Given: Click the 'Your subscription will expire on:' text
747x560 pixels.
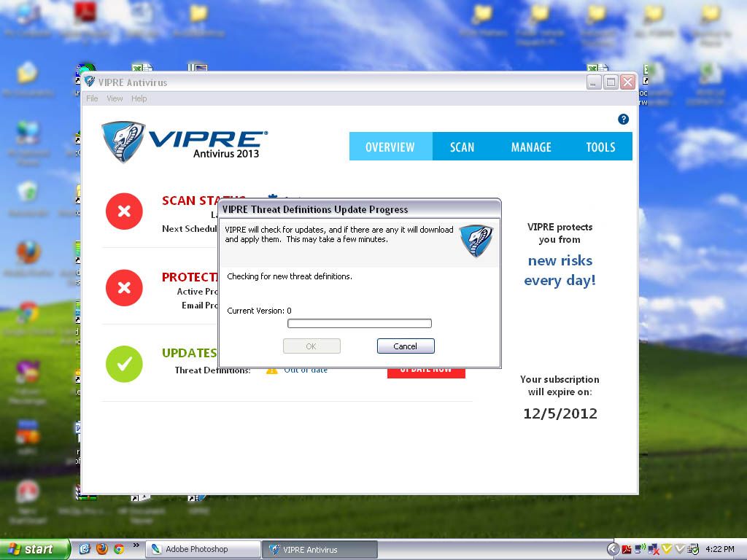Looking at the screenshot, I should click(x=560, y=385).
